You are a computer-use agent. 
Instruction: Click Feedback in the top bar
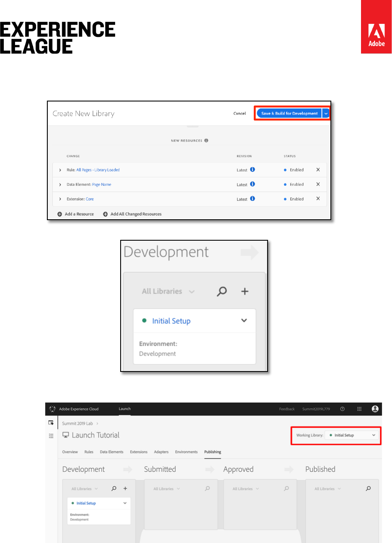(287, 409)
